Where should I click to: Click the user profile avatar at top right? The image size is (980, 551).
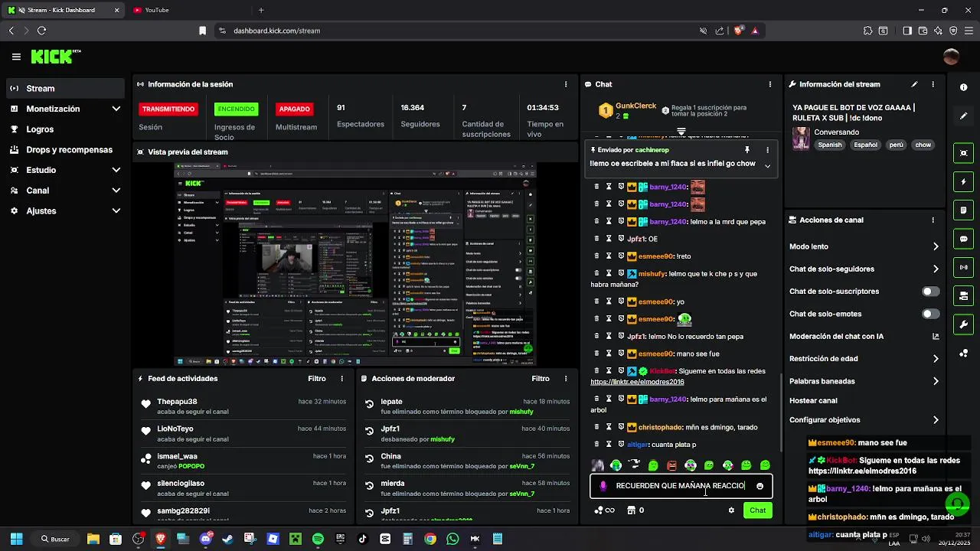tap(952, 57)
